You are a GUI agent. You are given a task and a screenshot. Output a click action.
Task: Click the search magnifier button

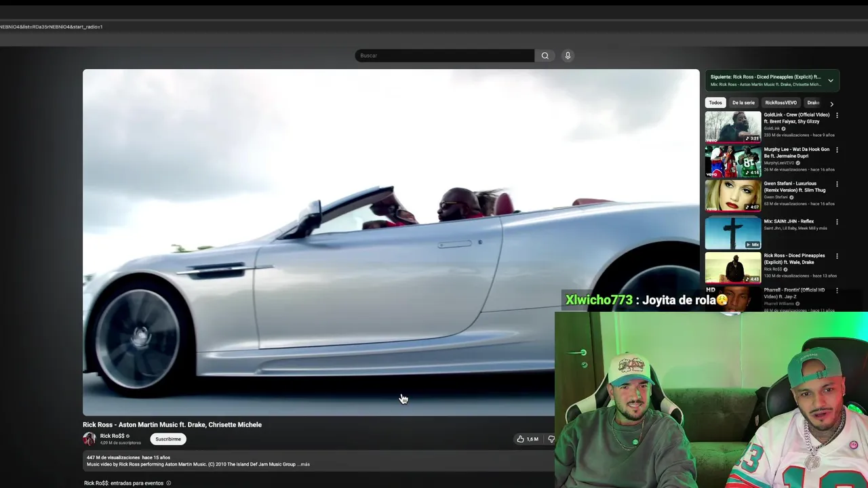(x=545, y=56)
